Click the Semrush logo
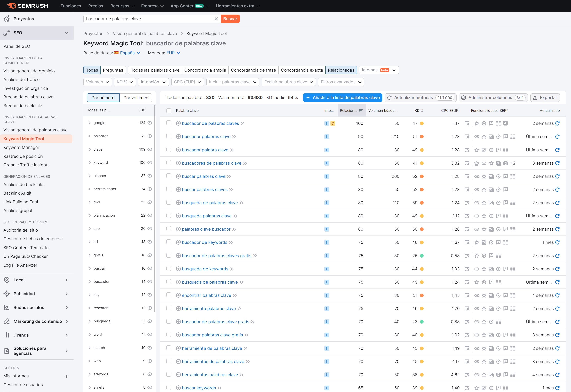This screenshot has width=571, height=392. click(27, 6)
